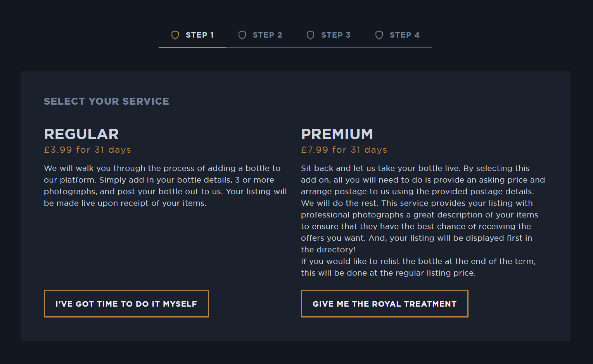
Task: Click the shield icon beside Step 3
Action: tap(310, 35)
